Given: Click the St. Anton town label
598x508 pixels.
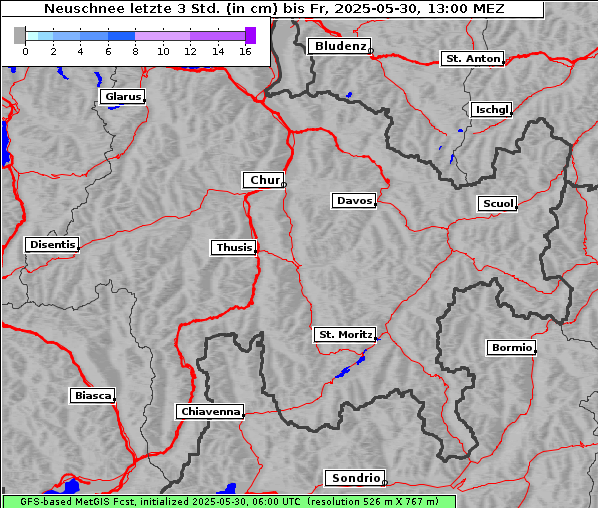Looking at the screenshot, I should [x=473, y=59].
